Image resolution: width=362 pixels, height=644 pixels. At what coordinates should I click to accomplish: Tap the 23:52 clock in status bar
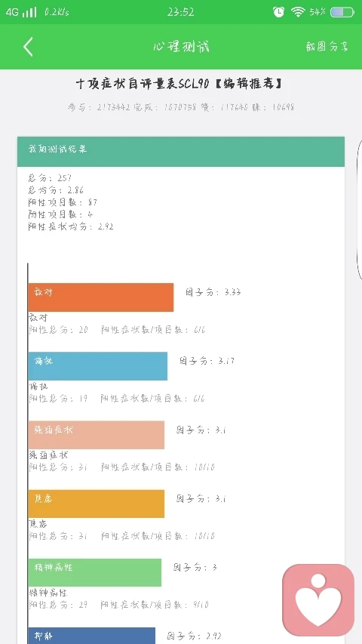point(180,12)
